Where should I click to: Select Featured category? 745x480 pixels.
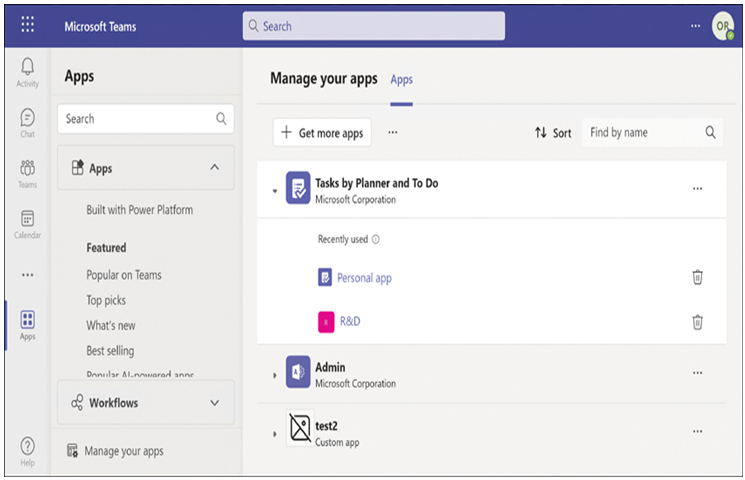coord(106,248)
